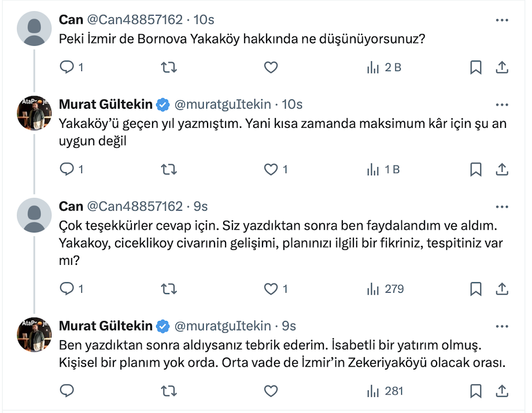Share Can's first tweet about Bornova
Screen dimensions: 532x413
pyautogui.click(x=502, y=68)
